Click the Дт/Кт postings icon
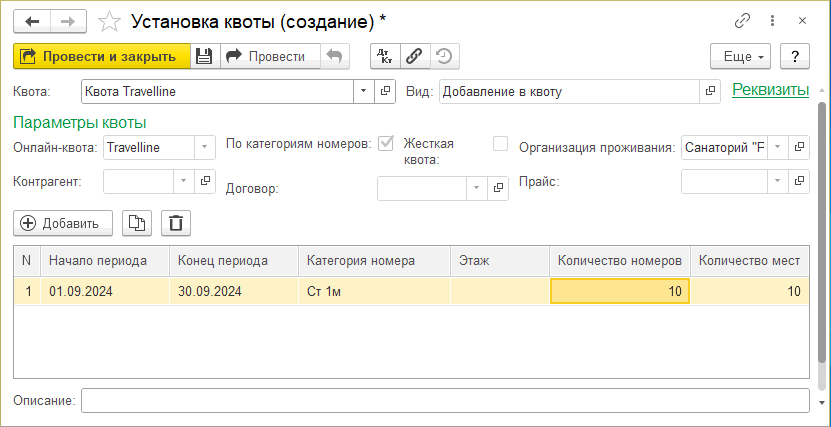Screen dimensions: 831x427 click(384, 57)
